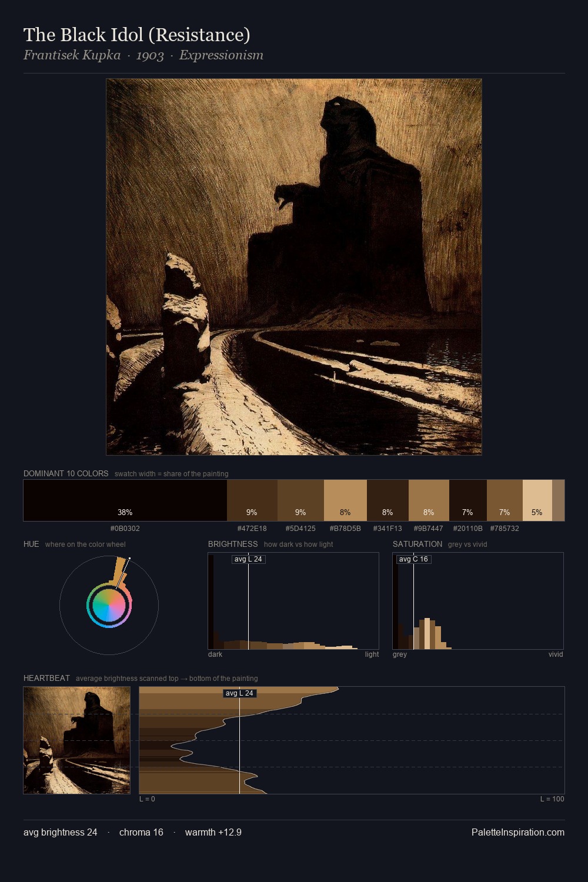Click the 'L = 0' label below the heartbeat chart
This screenshot has width=588, height=882.
(x=147, y=799)
